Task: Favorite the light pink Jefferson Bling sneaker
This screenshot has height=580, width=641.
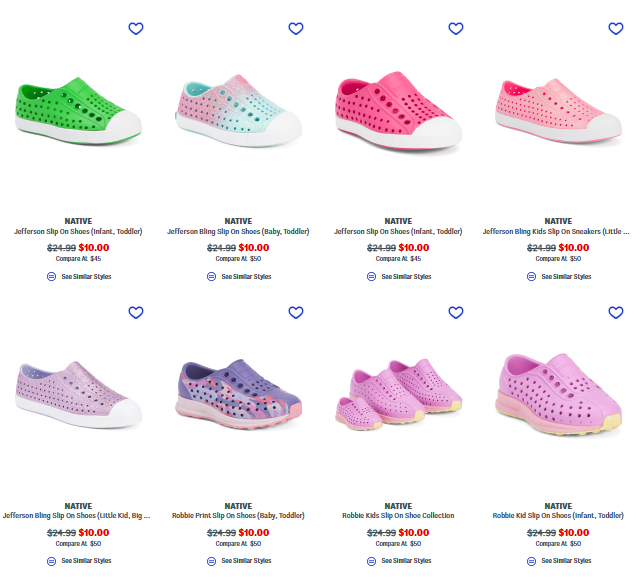Action: coord(616,29)
